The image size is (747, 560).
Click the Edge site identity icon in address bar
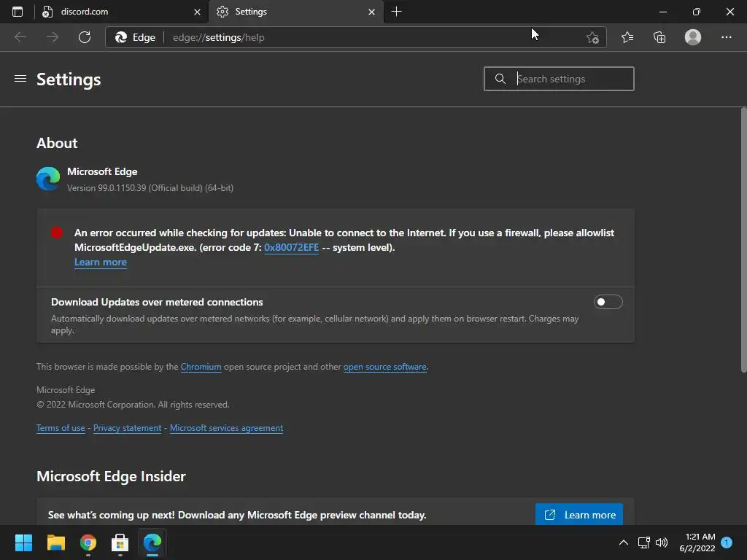pyautogui.click(x=135, y=37)
